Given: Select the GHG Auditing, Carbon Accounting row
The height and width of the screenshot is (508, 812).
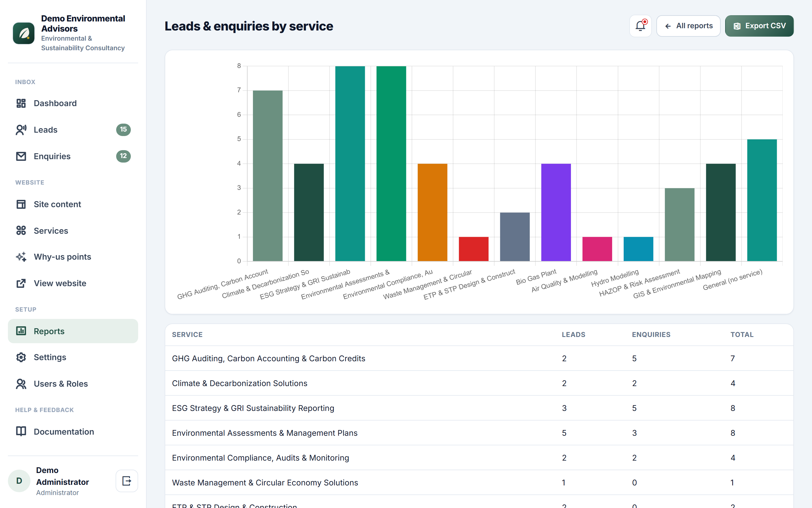Looking at the screenshot, I should pos(479,358).
